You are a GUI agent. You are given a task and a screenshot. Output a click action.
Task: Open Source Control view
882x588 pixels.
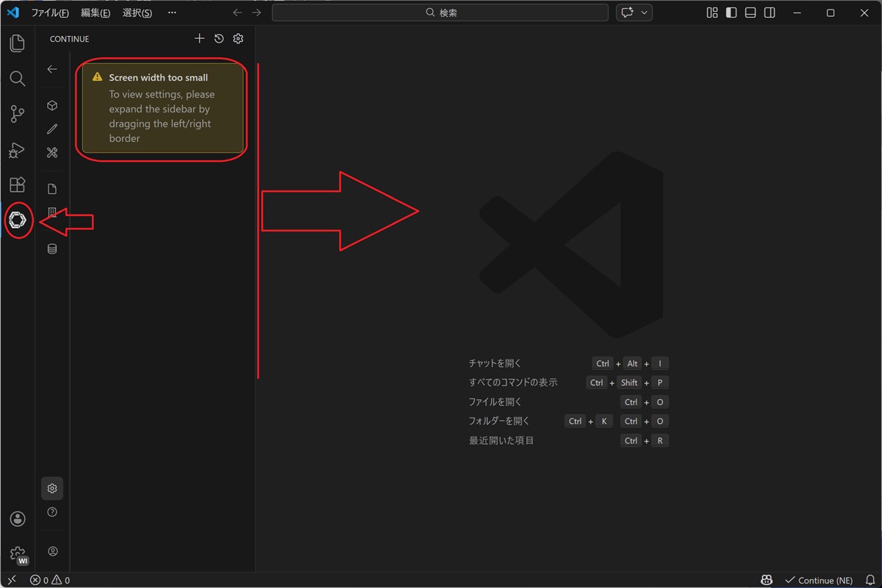tap(17, 113)
